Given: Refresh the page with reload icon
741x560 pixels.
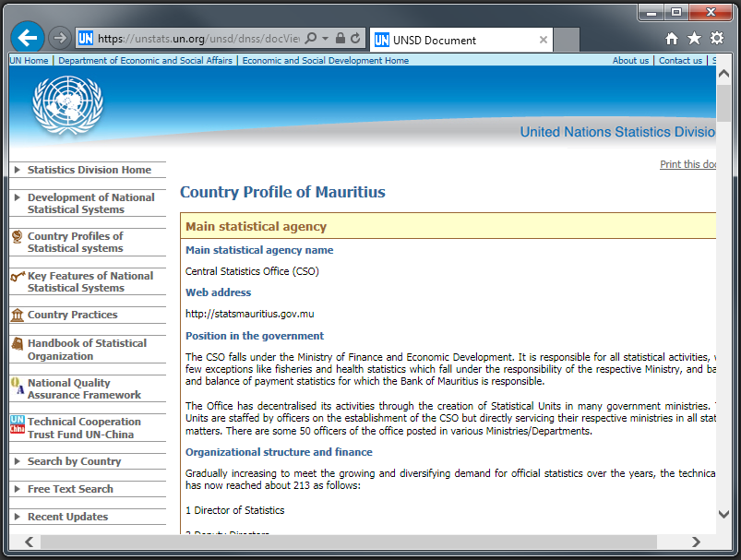Looking at the screenshot, I should coord(355,38).
